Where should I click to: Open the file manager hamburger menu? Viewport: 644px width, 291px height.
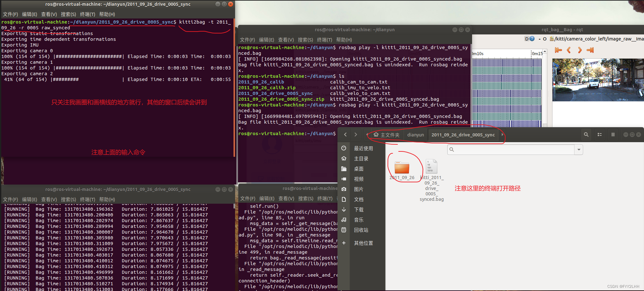tap(612, 135)
